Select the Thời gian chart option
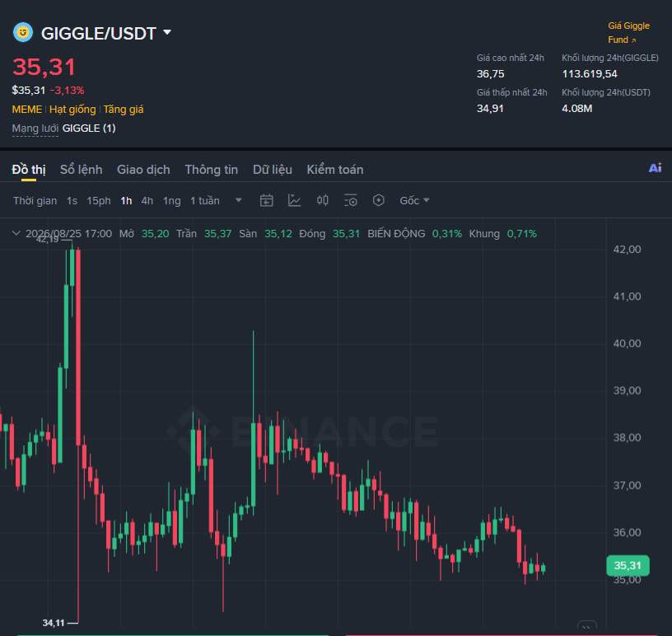Viewport: 672px width, 636px height. [x=35, y=201]
